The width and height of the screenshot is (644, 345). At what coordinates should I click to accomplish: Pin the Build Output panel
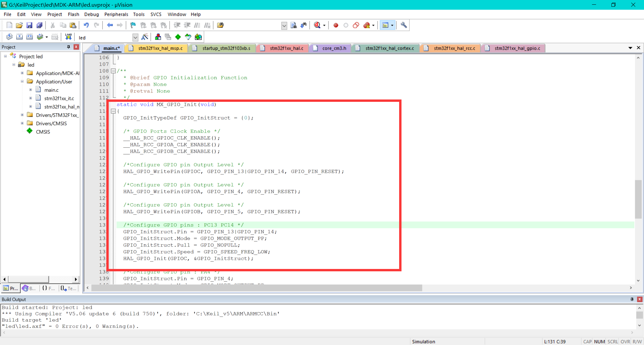(632, 299)
